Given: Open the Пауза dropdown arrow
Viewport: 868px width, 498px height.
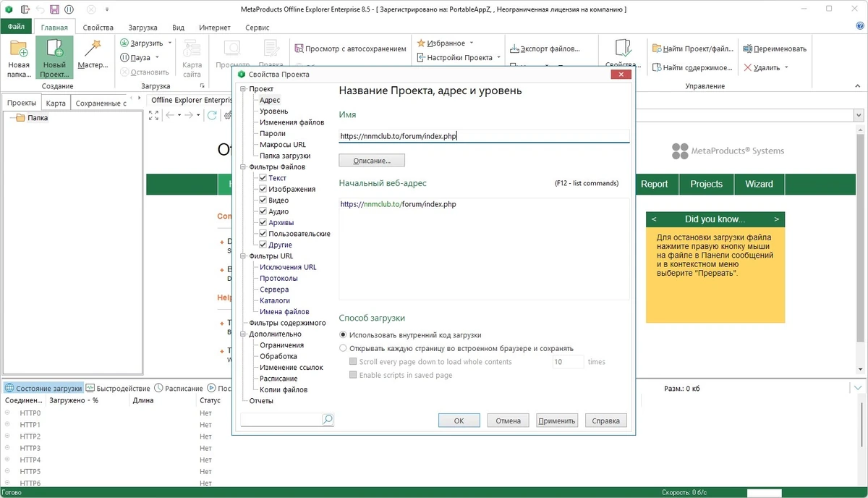Looking at the screenshot, I should click(157, 57).
